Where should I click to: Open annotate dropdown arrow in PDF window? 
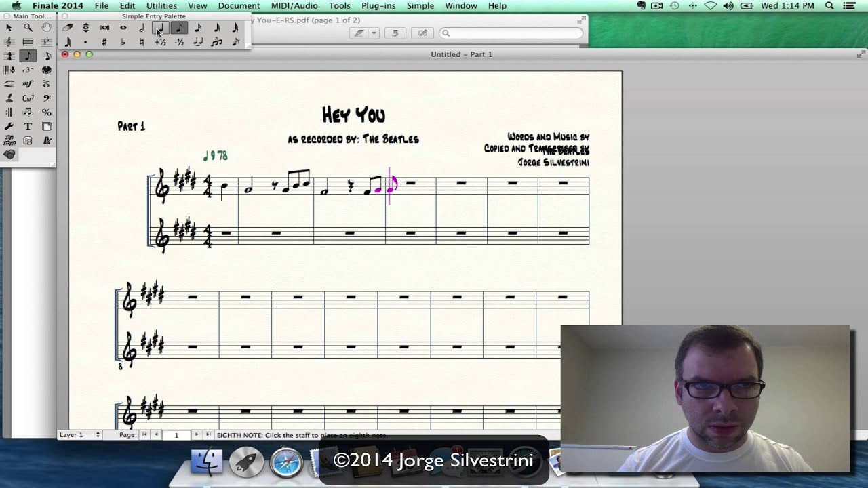(x=373, y=33)
